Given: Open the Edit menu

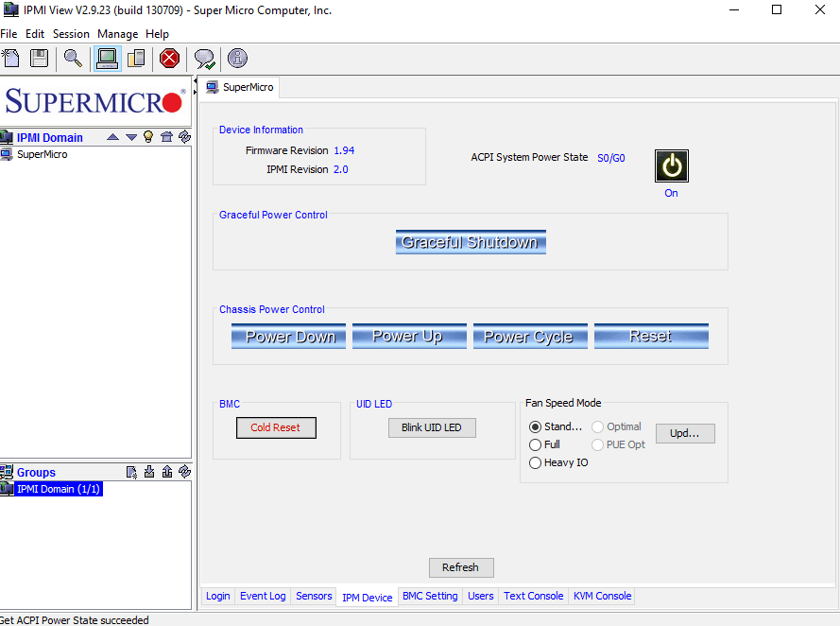Looking at the screenshot, I should pyautogui.click(x=35, y=34).
